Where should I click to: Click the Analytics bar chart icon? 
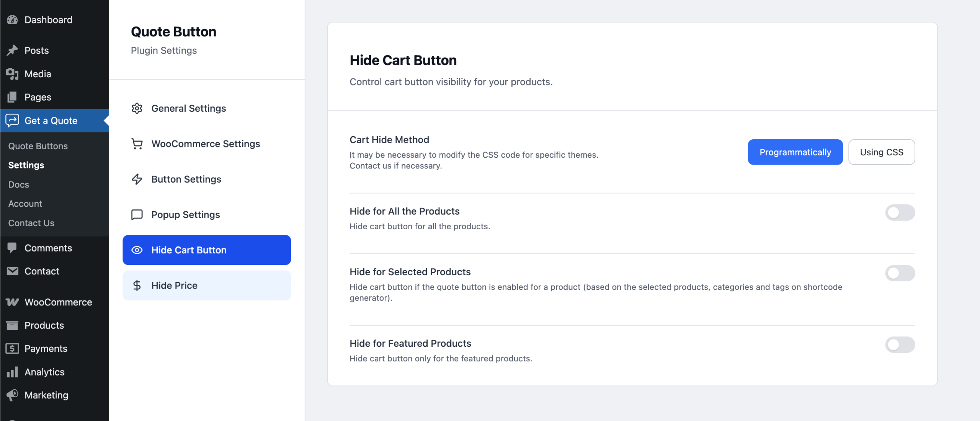coord(12,372)
